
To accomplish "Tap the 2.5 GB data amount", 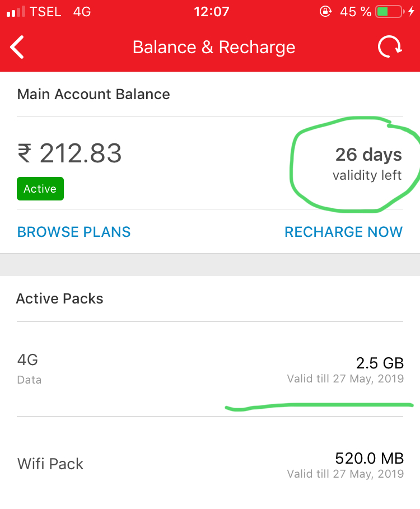I will 380,363.
